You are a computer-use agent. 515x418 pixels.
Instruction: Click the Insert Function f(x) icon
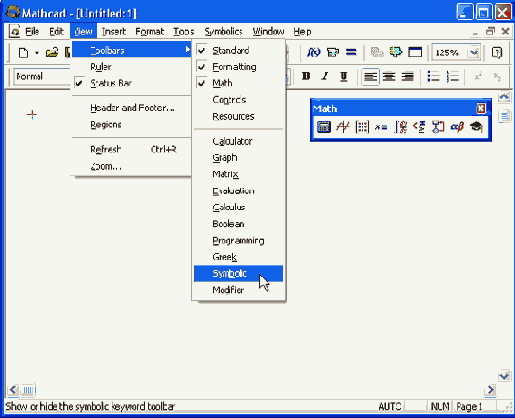click(313, 52)
